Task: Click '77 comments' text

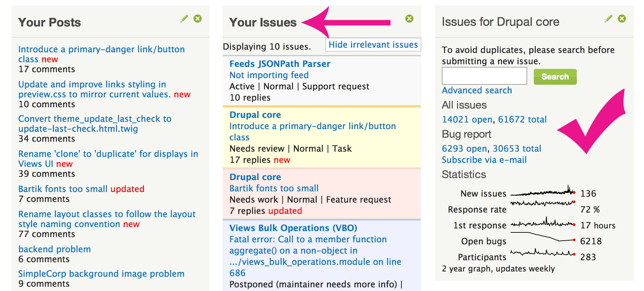Action: tap(47, 234)
